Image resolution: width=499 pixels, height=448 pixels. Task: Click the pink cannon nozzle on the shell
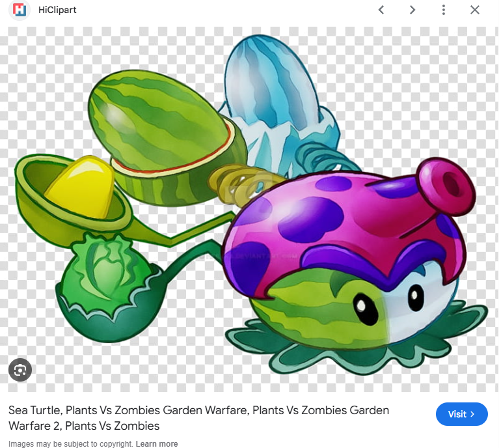[x=444, y=185]
